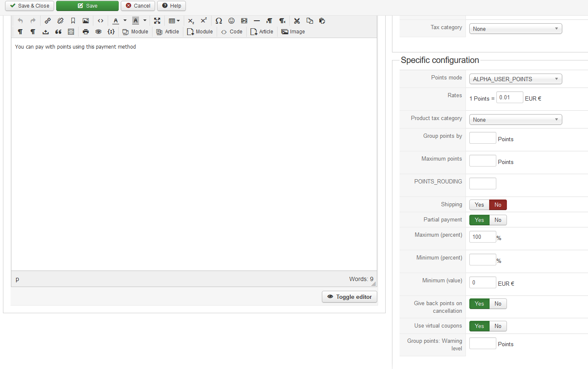Viewport: 588px width, 369px height.
Task: Click the Toggle editor button
Action: tap(349, 297)
